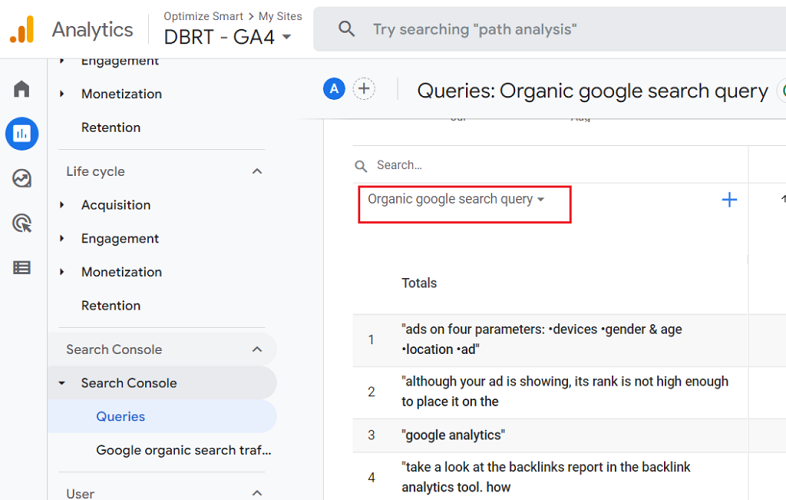Expand the Acquisition menu item
Image resolution: width=786 pixels, height=500 pixels.
[116, 205]
